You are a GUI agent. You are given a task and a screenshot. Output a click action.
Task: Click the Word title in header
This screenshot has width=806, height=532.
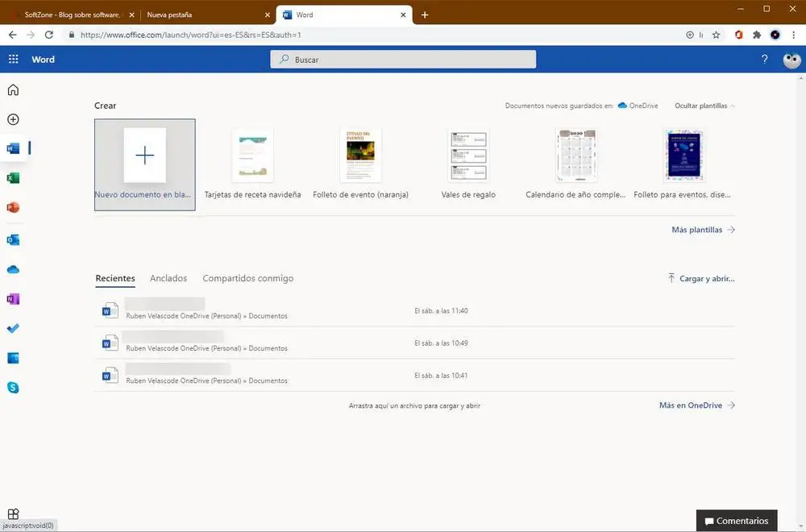(x=44, y=59)
